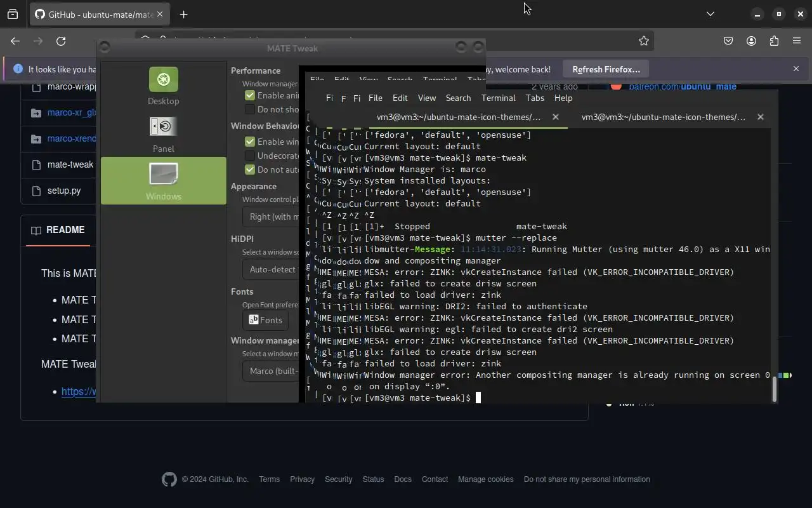This screenshot has height=508, width=812.
Task: Toggle 'Do not aut…' checkbox under Window Behaviour
Action: [x=250, y=170]
